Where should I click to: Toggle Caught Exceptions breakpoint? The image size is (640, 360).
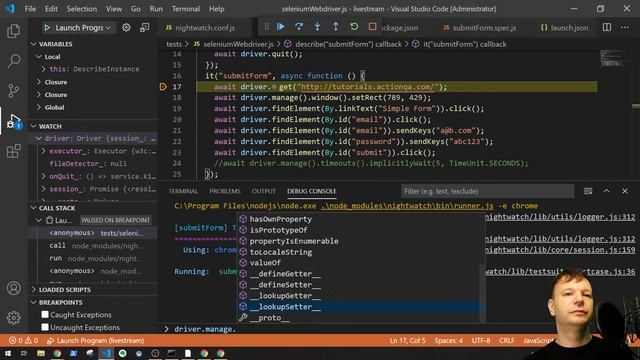pos(45,314)
